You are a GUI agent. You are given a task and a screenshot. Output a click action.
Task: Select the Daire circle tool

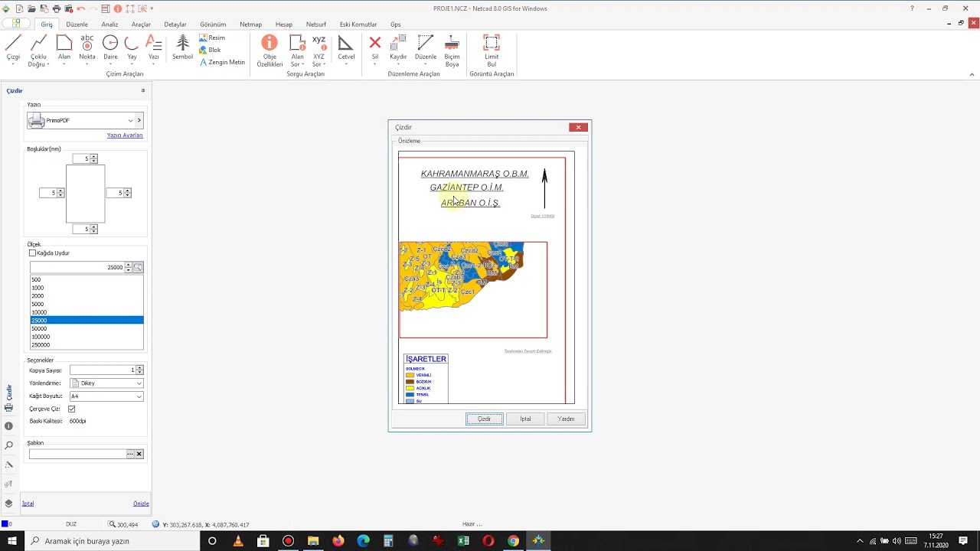coord(110,48)
